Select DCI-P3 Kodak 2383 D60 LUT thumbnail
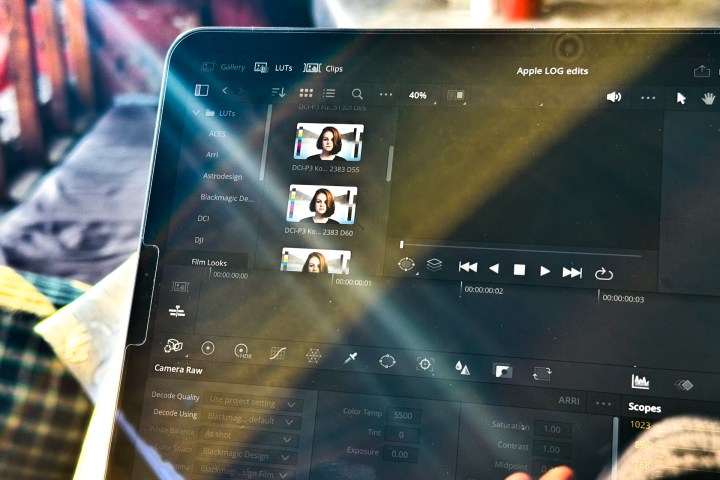The image size is (720, 480). pyautogui.click(x=322, y=205)
